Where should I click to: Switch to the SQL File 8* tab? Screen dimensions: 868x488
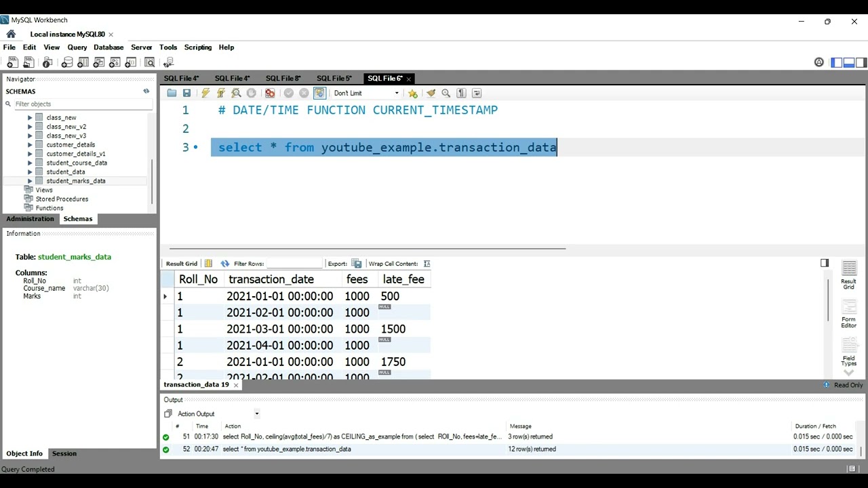(x=283, y=79)
